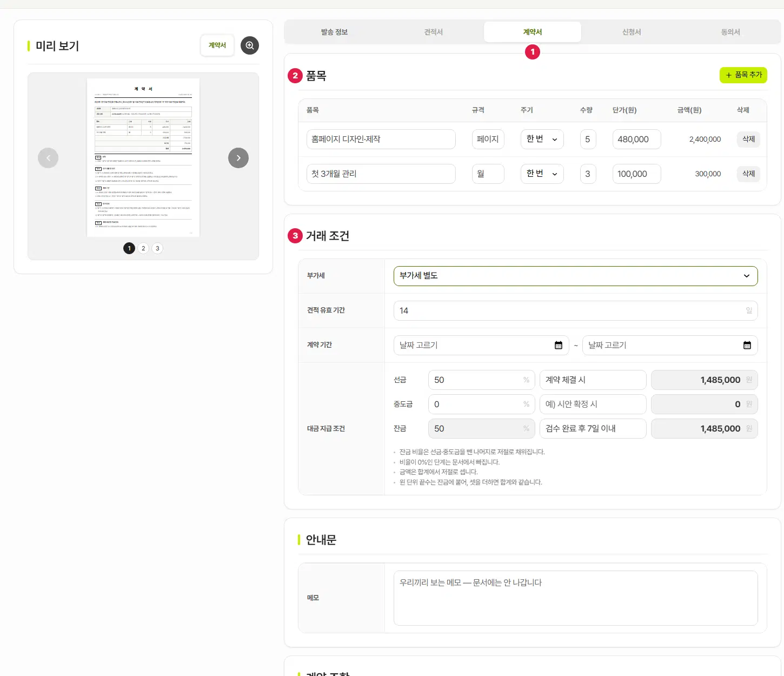Click the 월 unit field
784x676 pixels.
click(488, 174)
